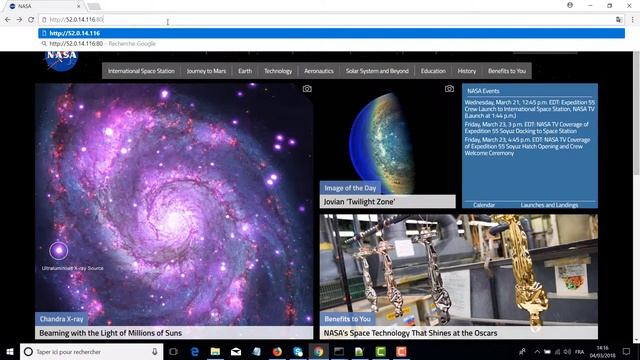Launch Microsoft Edge from the taskbar

coord(195,351)
